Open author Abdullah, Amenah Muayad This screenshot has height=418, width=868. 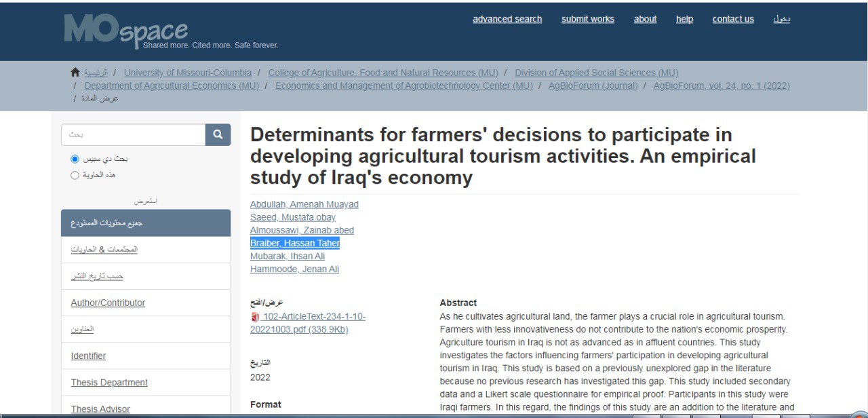pos(304,204)
